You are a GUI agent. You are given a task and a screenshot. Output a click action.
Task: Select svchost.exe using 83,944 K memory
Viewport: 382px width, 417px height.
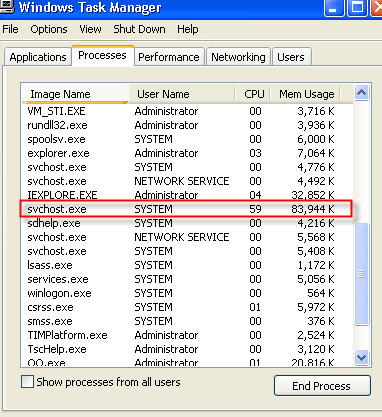(x=187, y=209)
